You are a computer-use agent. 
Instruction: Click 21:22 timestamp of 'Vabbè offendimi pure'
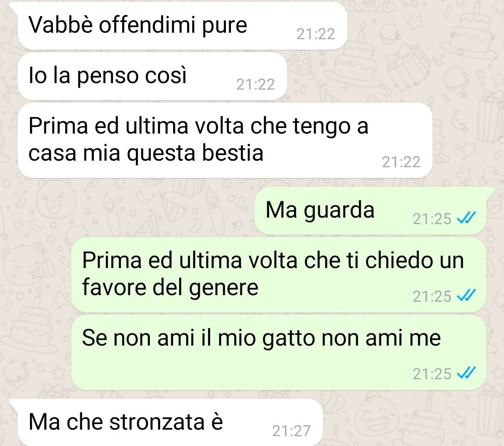pyautogui.click(x=315, y=34)
